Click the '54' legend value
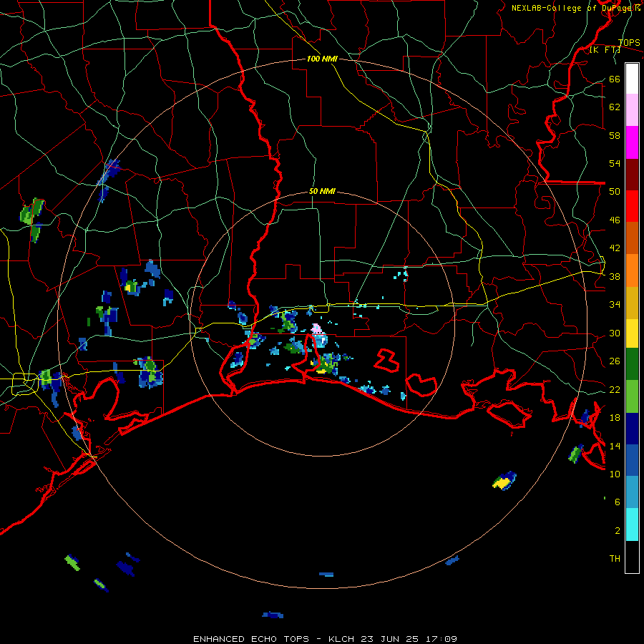This screenshot has height=644, width=644. [x=615, y=163]
